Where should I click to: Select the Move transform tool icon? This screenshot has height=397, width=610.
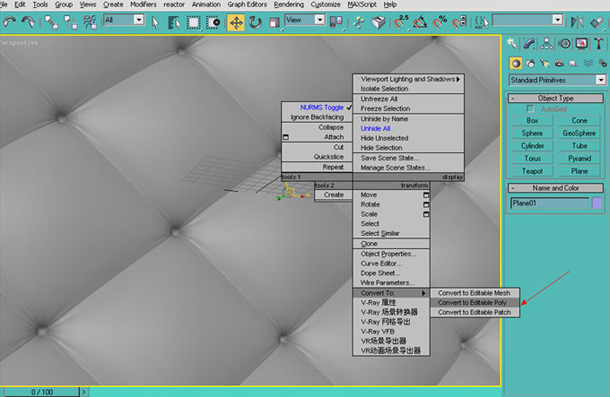coord(236,23)
